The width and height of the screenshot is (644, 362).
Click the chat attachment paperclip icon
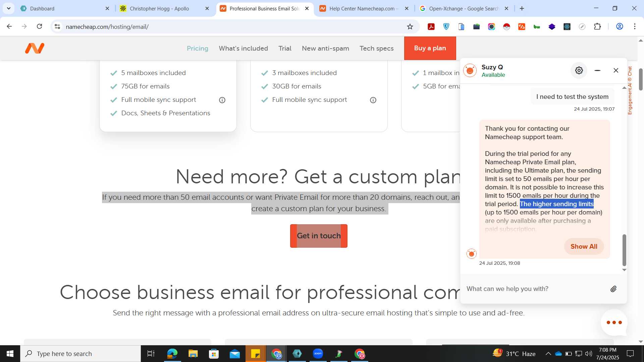(x=613, y=289)
